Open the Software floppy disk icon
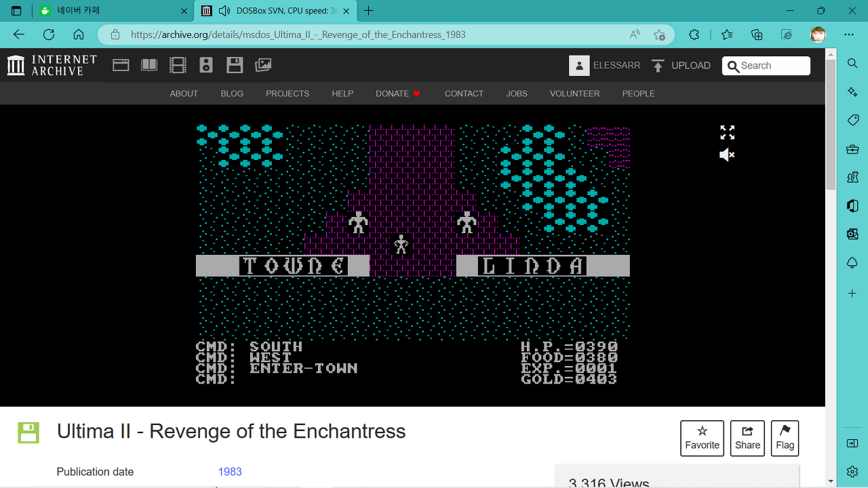This screenshot has width=868, height=488. pyautogui.click(x=235, y=65)
